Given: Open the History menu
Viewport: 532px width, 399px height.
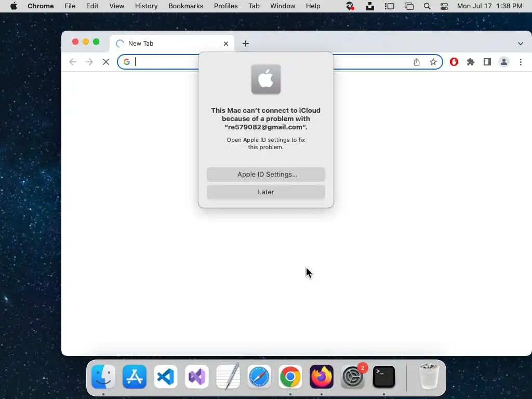Looking at the screenshot, I should click(146, 6).
